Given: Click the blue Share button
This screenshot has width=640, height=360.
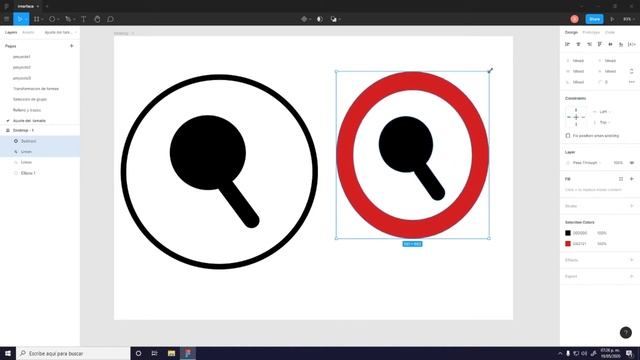Looking at the screenshot, I should click(594, 19).
